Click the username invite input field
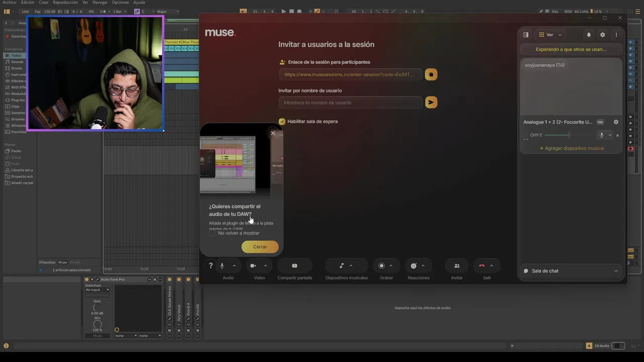The width and height of the screenshot is (644, 362). coord(350,103)
